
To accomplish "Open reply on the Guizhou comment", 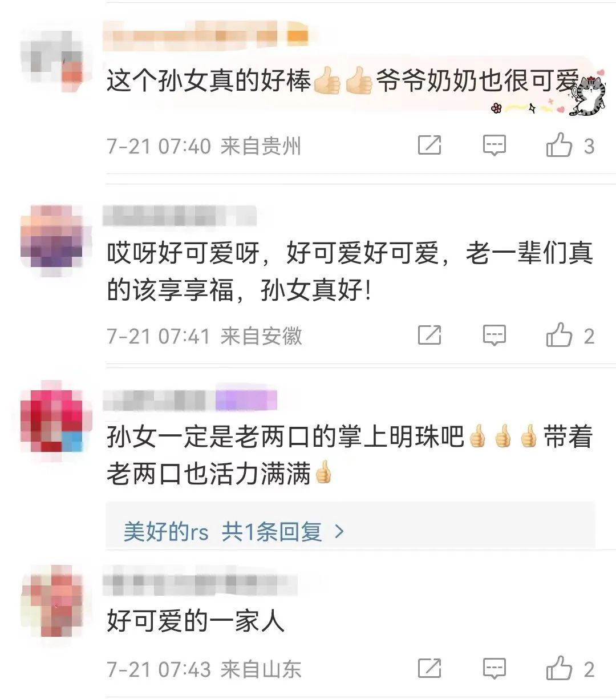I will [x=494, y=146].
